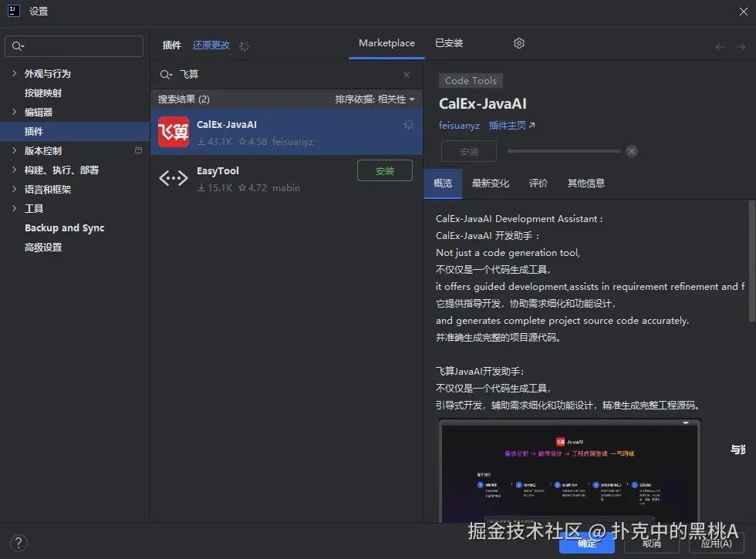Viewport: 756px width, 559px height.
Task: Open the 插件主页 link
Action: (x=511, y=125)
